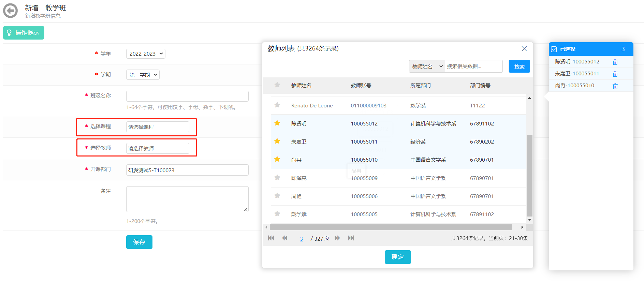Delete 陈贤明-100055012 from selected list

point(615,62)
